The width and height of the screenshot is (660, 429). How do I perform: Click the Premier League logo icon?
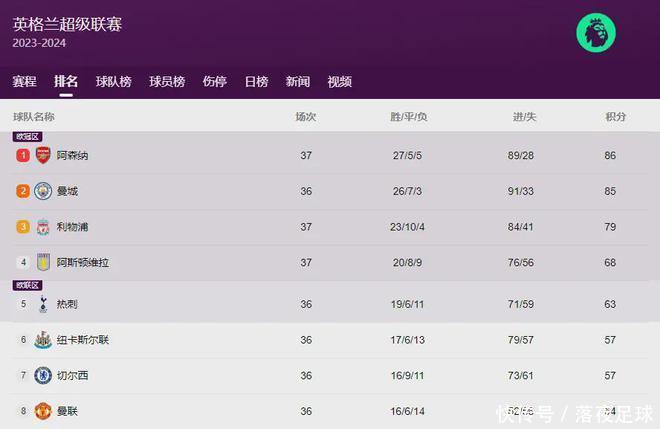pyautogui.click(x=596, y=32)
